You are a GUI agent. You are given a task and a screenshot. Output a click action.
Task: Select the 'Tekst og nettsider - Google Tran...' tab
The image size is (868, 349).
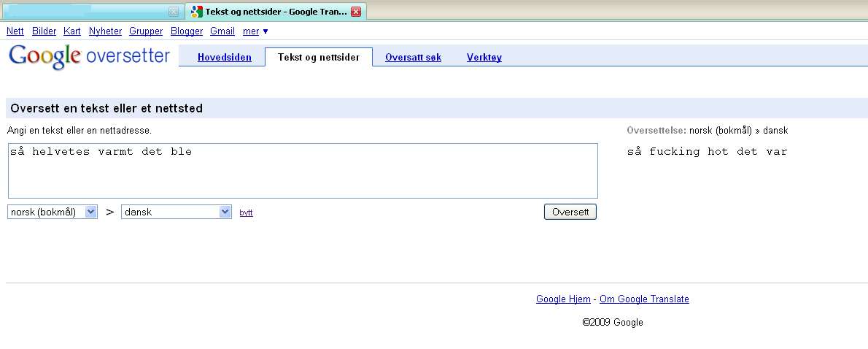point(276,12)
